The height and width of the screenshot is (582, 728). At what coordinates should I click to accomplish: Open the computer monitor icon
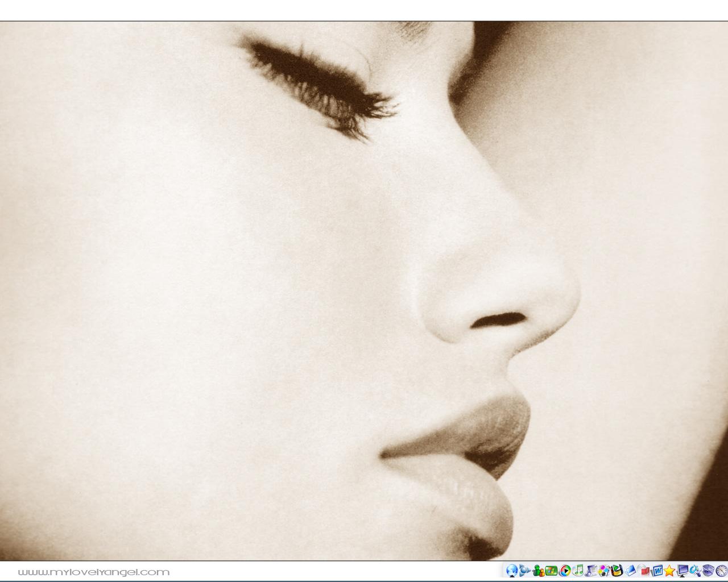coord(682,571)
